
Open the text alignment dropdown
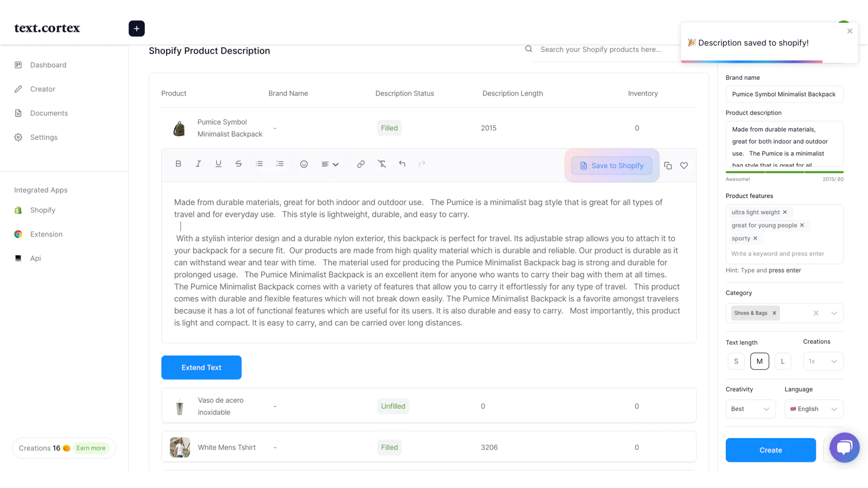330,164
